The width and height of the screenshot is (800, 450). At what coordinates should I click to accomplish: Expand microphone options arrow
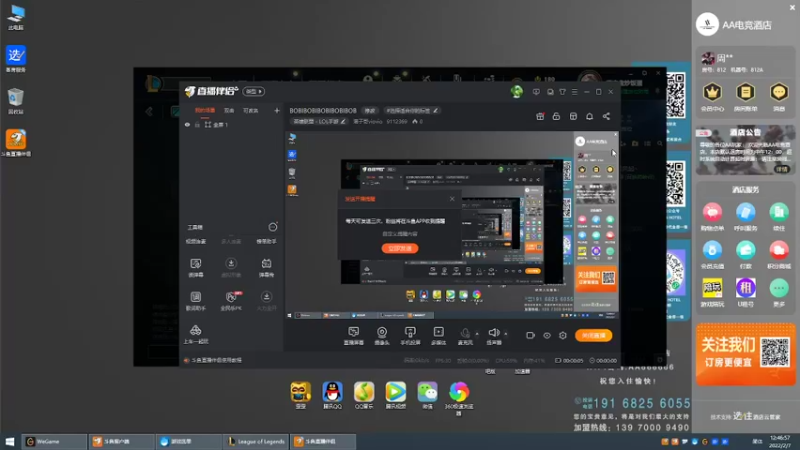tap(477, 334)
